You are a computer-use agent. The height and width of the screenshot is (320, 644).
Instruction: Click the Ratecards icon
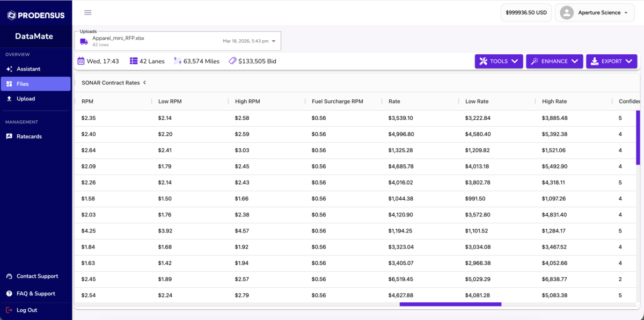[x=9, y=136]
